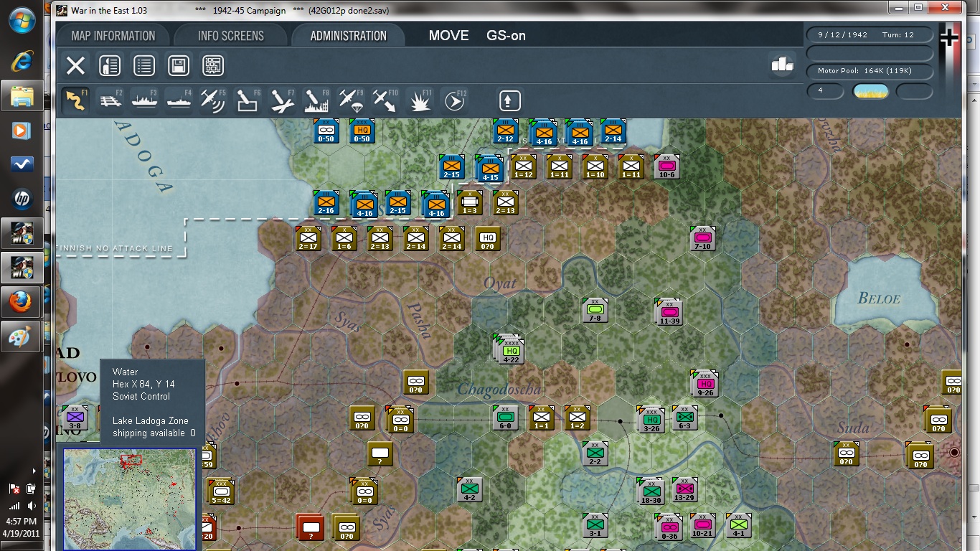Image resolution: width=980 pixels, height=551 pixels.
Task: Open Windows Explorer folder taskbar icon
Action: point(22,95)
